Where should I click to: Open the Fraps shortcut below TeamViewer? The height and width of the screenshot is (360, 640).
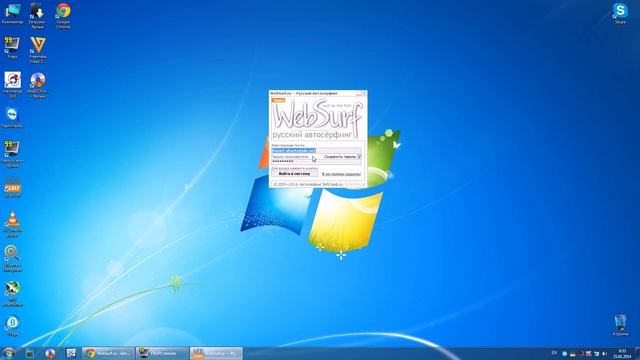tap(12, 153)
